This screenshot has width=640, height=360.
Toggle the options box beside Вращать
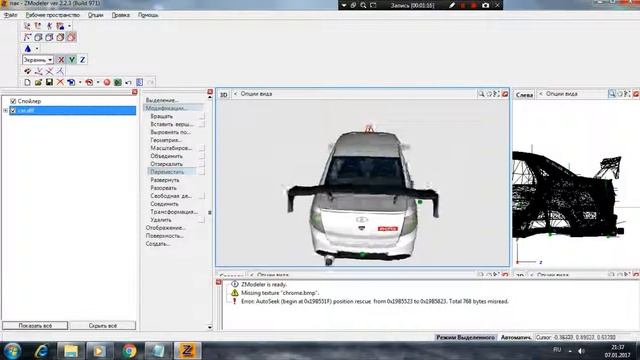(202, 116)
